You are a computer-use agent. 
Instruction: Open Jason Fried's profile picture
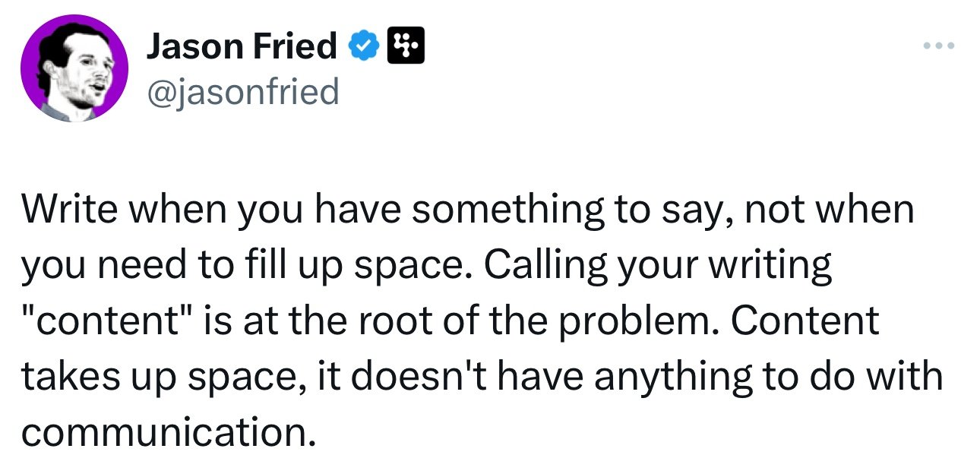click(x=74, y=68)
